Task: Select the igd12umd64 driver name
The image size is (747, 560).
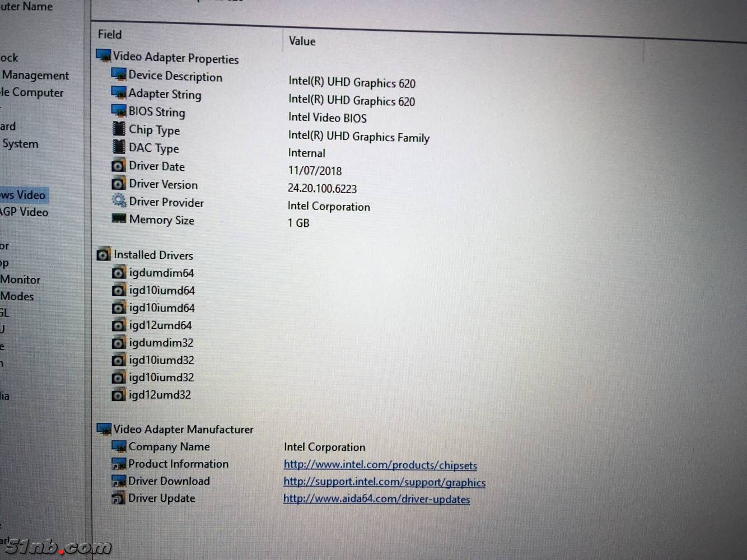Action: 160,325
